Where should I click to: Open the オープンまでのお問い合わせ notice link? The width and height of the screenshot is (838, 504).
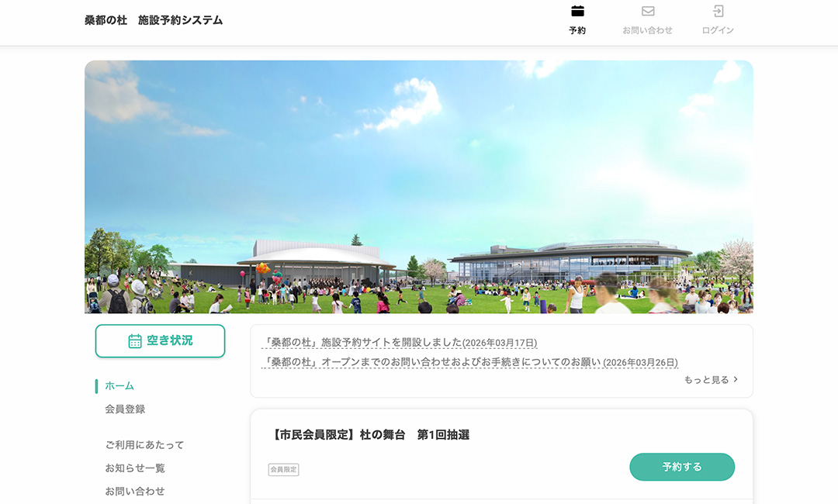pyautogui.click(x=469, y=362)
